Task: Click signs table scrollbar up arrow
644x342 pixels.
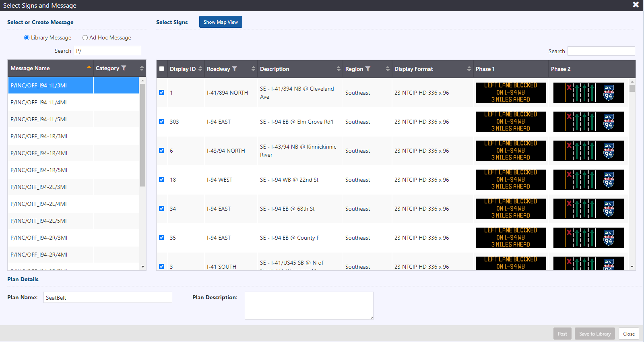Action: point(632,81)
